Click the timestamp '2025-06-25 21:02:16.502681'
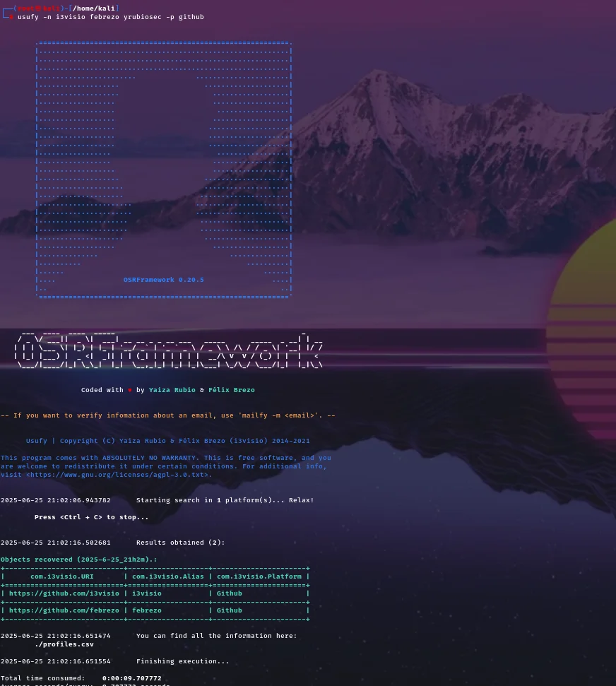This screenshot has width=616, height=686. (x=56, y=543)
